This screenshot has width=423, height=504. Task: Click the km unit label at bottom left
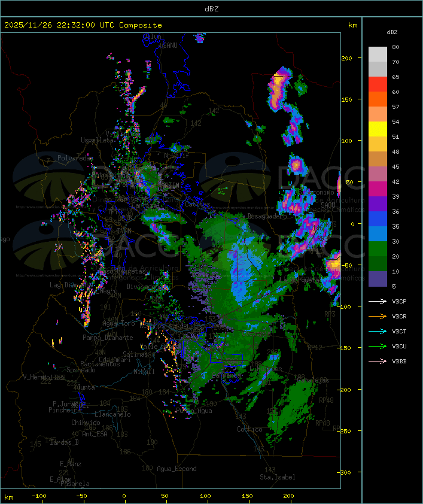tap(9, 497)
